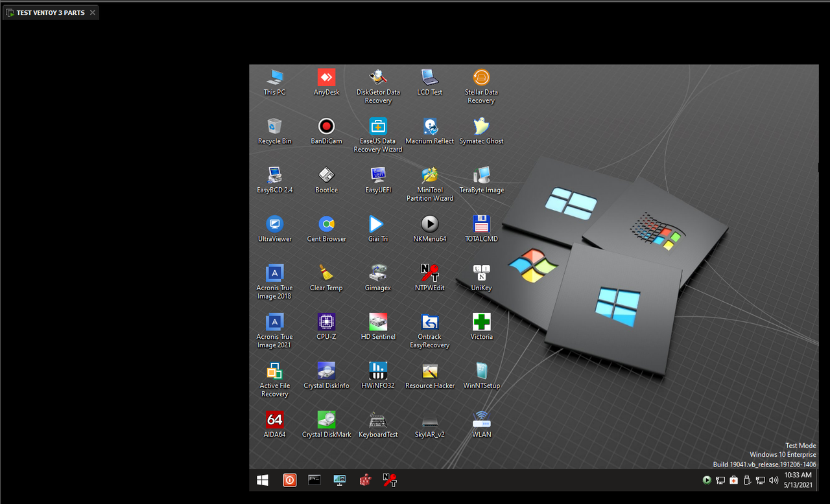The width and height of the screenshot is (830, 504).
Task: Select the Clear Temp broom icon
Action: tap(326, 278)
